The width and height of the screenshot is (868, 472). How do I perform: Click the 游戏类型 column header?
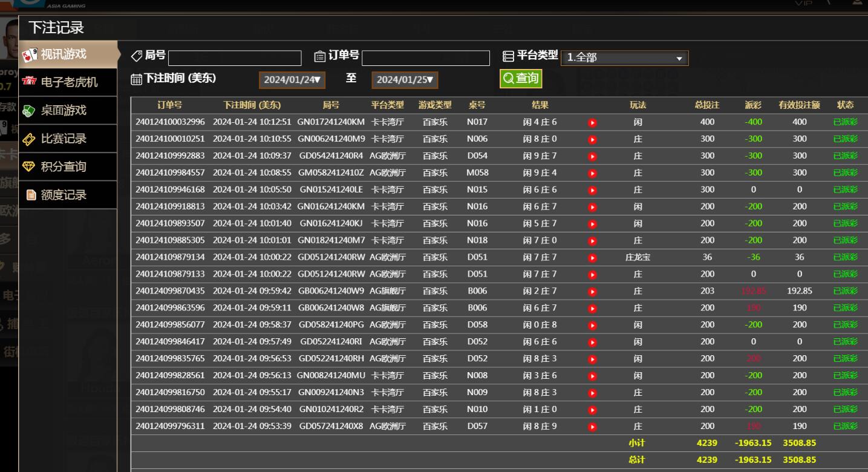435,105
